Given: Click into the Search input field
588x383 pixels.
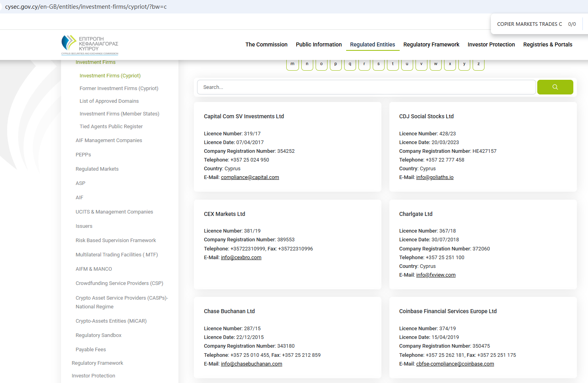Looking at the screenshot, I should (x=366, y=87).
